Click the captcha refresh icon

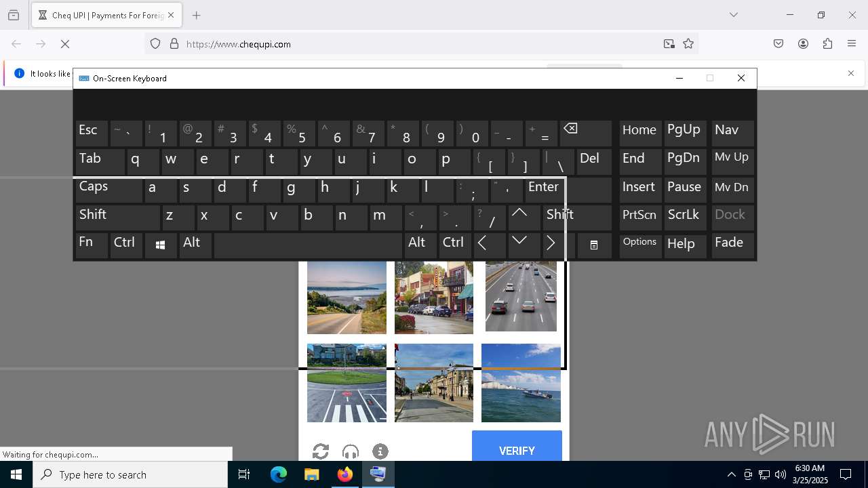tap(321, 451)
